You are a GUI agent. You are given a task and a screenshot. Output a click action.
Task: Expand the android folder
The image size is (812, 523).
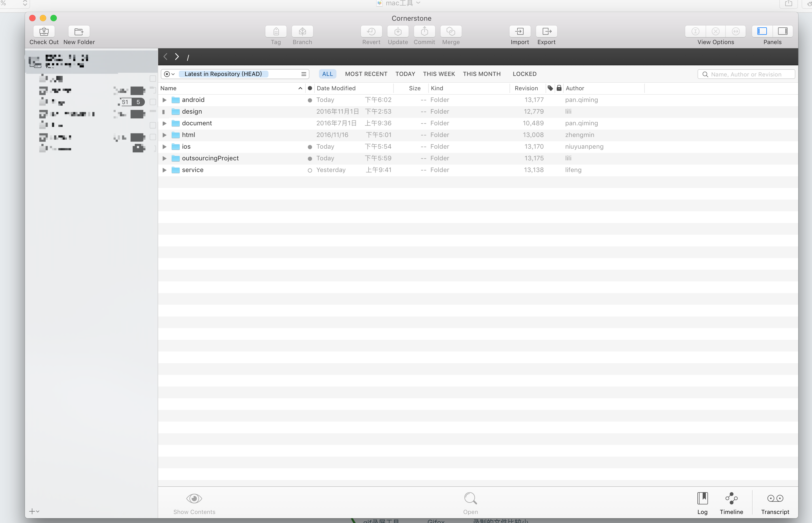[x=164, y=100]
